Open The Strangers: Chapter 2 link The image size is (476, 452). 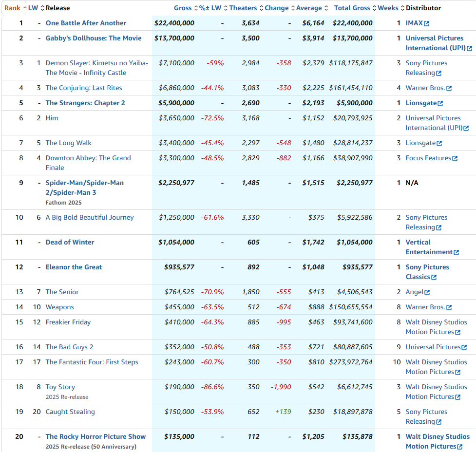(85, 103)
